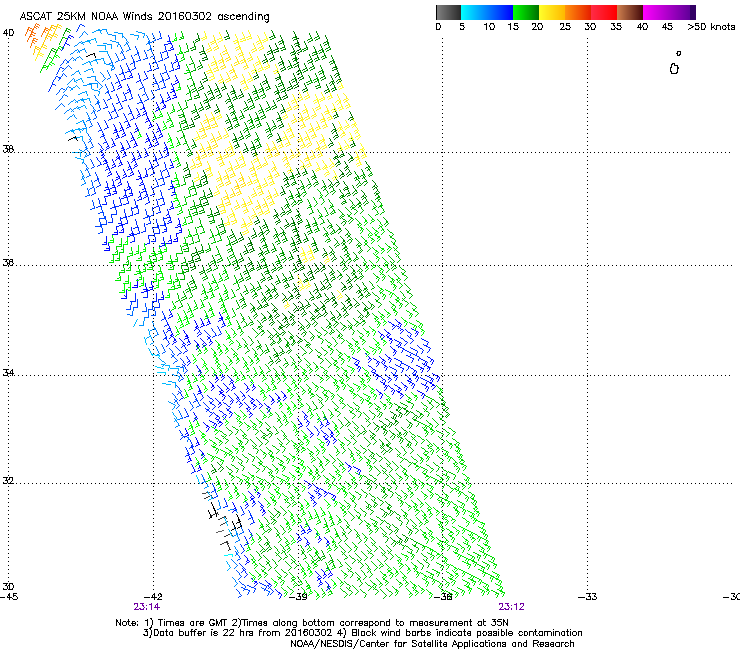Click the latitude label '34' on left axis

click(8, 373)
